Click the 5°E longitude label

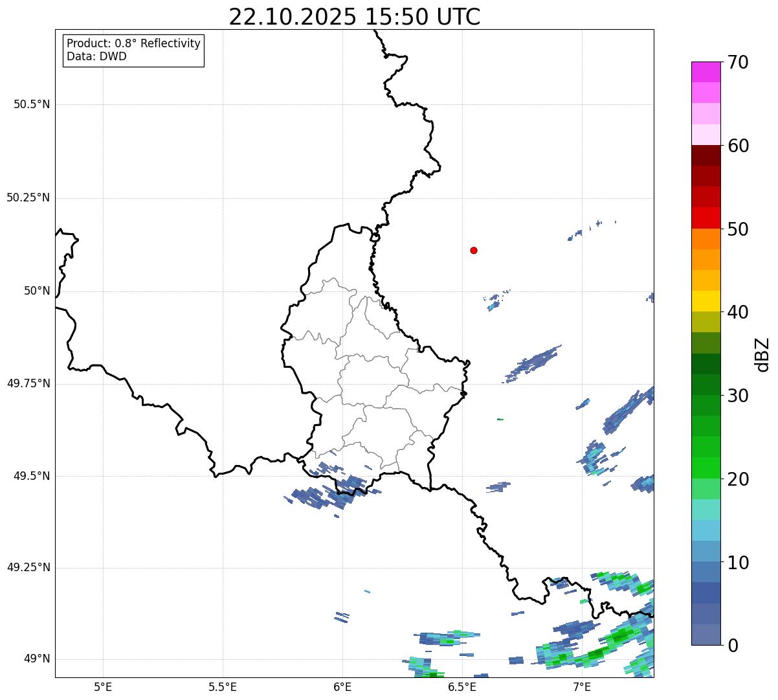pos(103,686)
